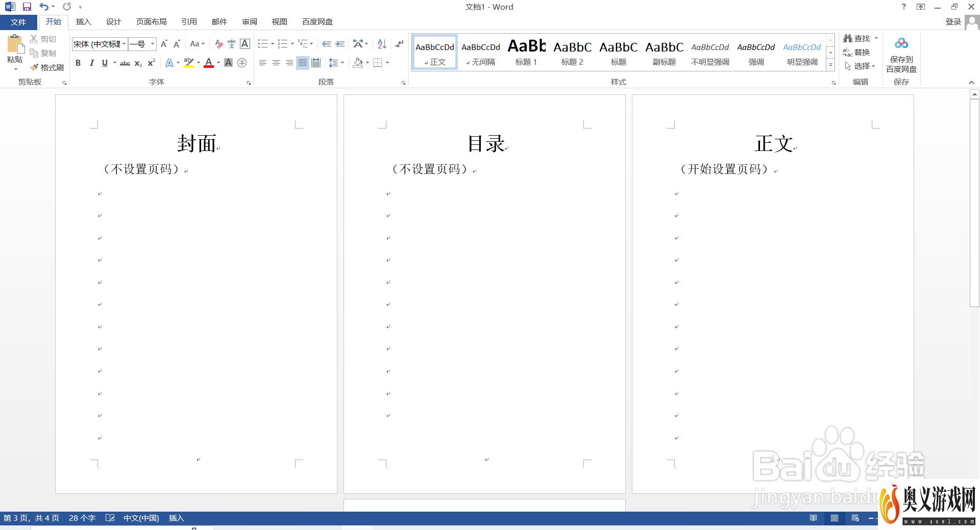The image size is (980, 530).
Task: Apply shading paint bucket
Action: point(358,63)
